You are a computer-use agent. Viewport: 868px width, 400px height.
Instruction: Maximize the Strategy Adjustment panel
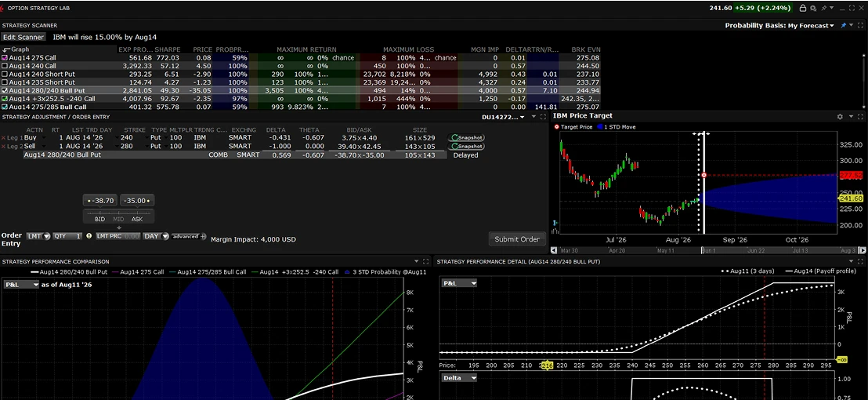(x=544, y=117)
